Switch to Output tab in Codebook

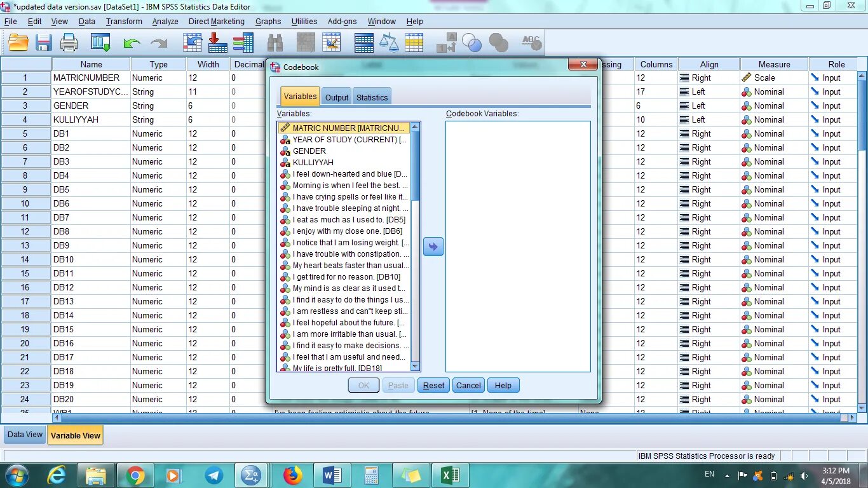(x=337, y=97)
